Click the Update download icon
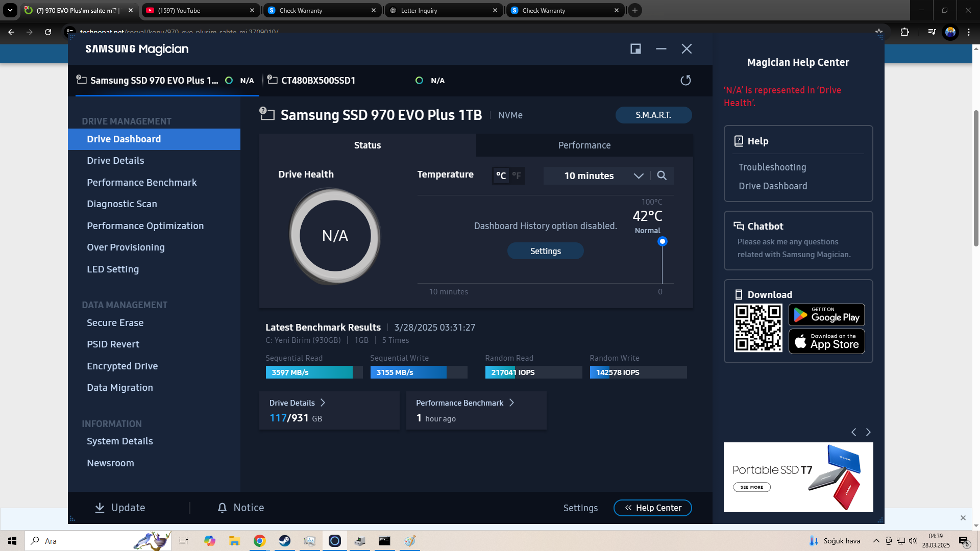Viewport: 980px width, 551px height. 100,508
